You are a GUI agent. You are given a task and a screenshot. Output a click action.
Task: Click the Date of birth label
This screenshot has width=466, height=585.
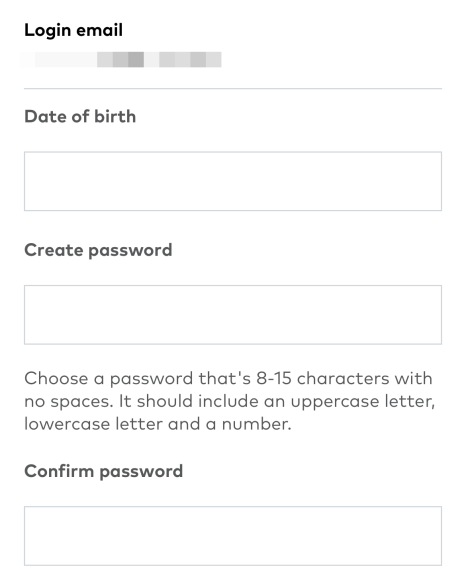pos(80,116)
